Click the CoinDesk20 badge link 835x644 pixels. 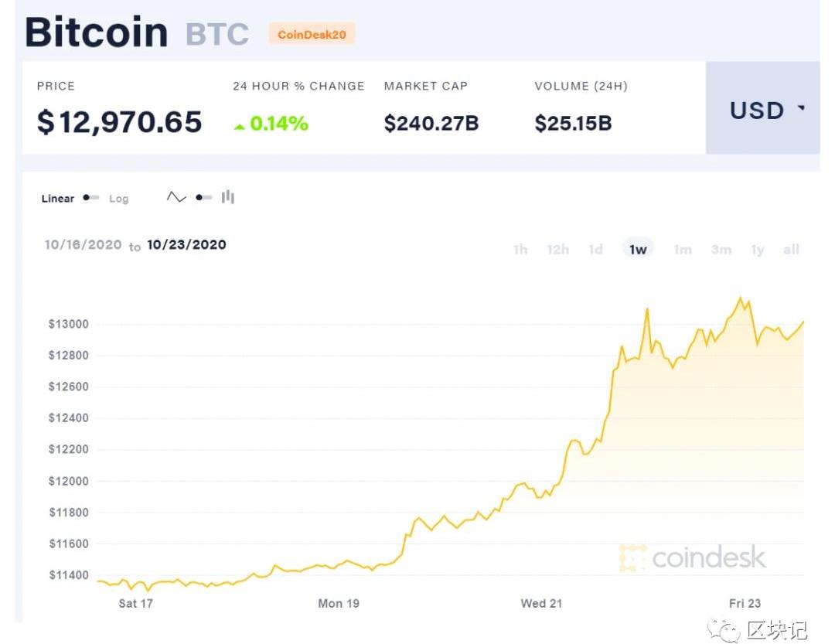coord(312,34)
